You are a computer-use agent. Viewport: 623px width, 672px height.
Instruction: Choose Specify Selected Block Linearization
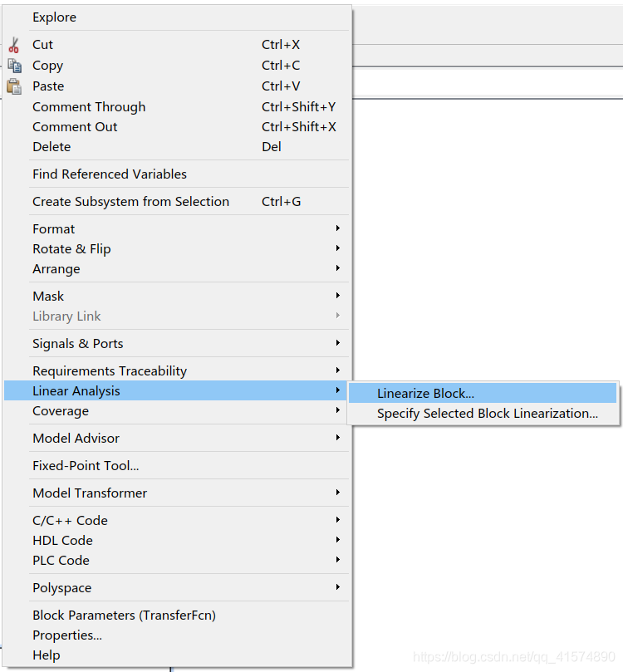[483, 414]
